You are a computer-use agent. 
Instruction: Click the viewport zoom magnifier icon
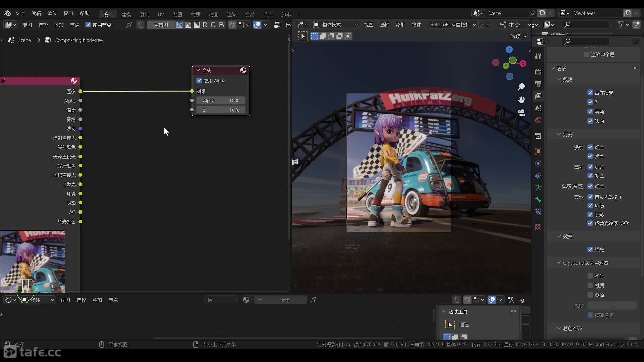521,87
